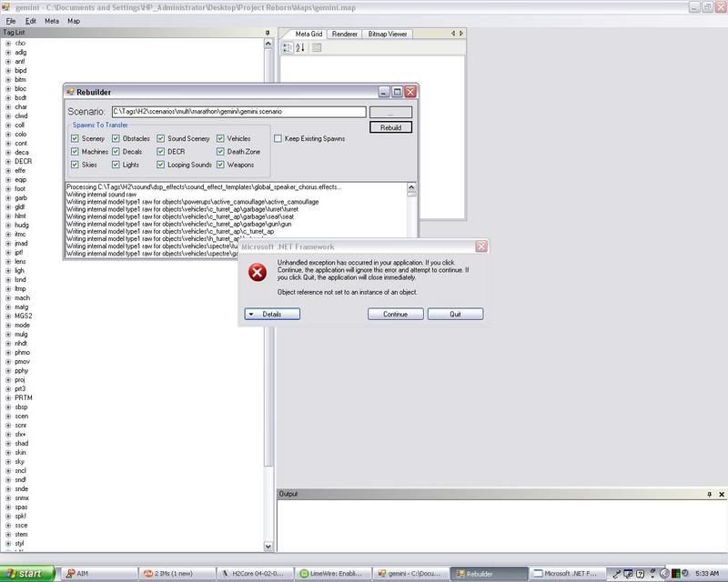The width and height of the screenshot is (728, 582).
Task: Select the scen tag item
Action: click(x=21, y=416)
